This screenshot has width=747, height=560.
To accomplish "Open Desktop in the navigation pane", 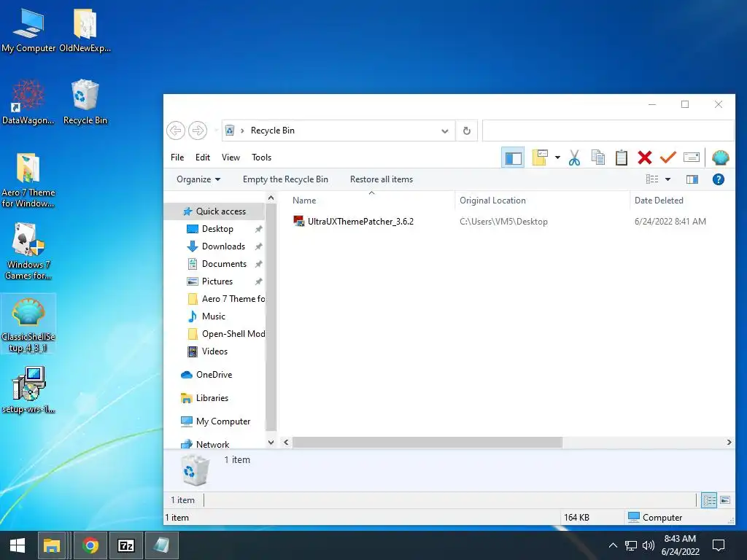I will pos(217,229).
